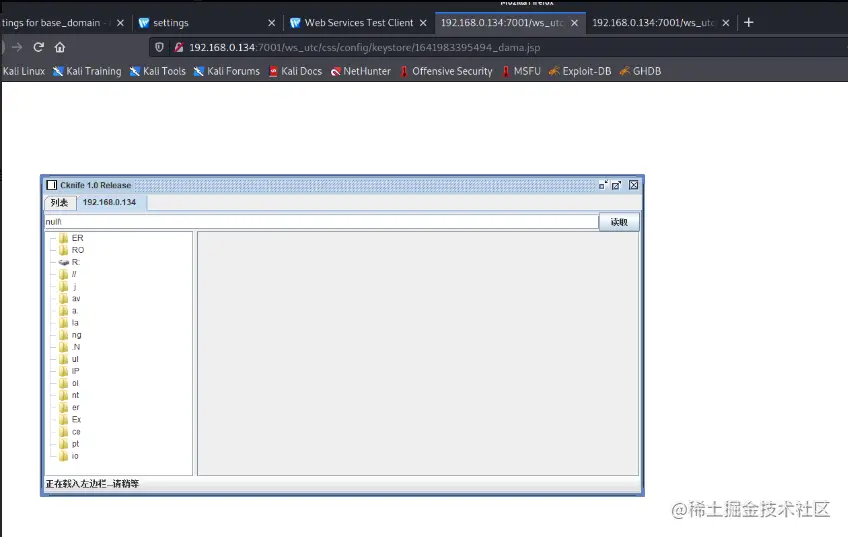
Task: Select the av folder icon
Action: (63, 299)
